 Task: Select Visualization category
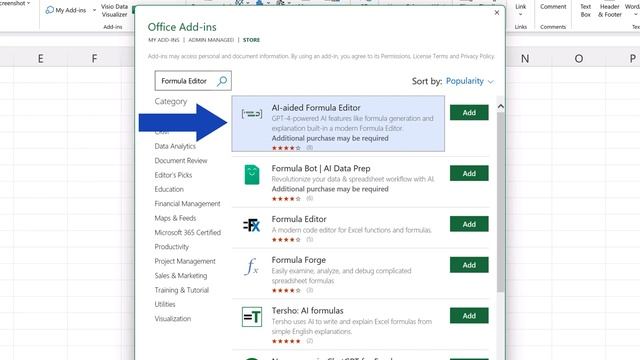(x=173, y=319)
